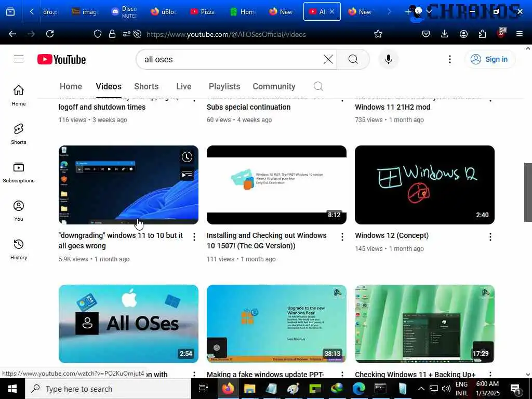Open Firefox View icon

tap(10, 11)
